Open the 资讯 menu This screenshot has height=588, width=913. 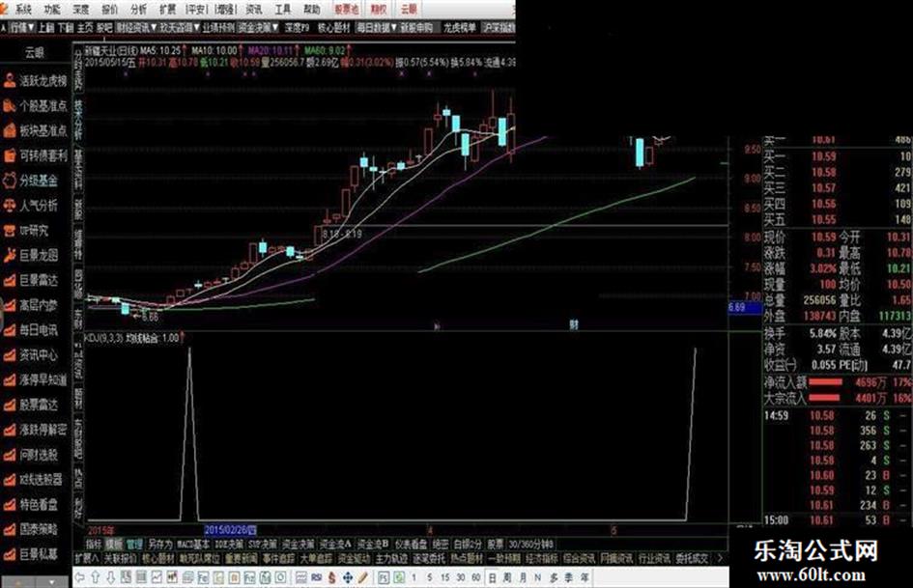click(x=254, y=10)
